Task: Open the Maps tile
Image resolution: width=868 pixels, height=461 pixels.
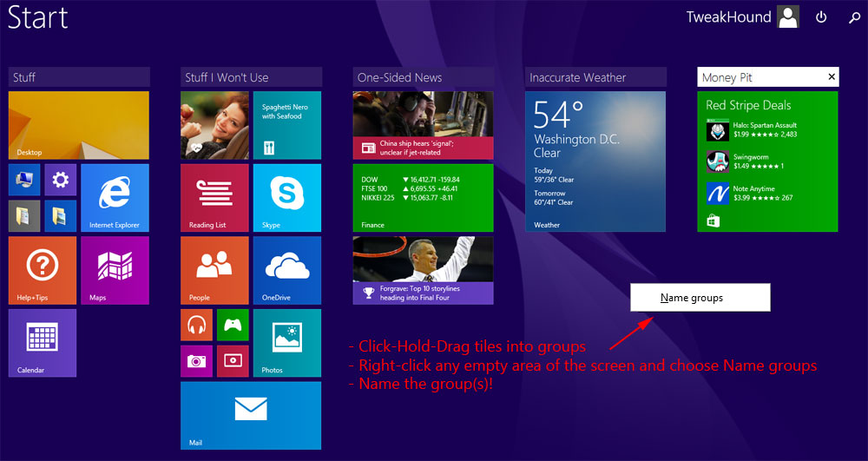Action: (x=115, y=270)
